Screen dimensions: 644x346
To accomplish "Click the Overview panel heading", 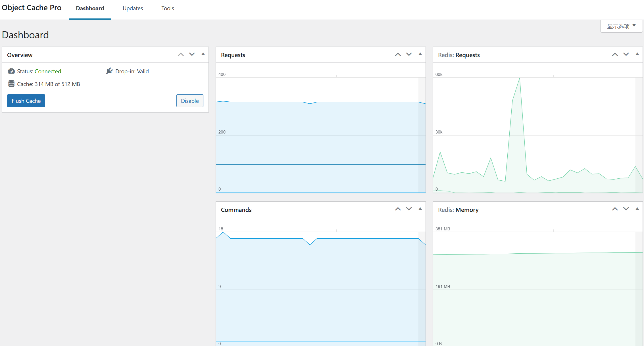I will click(x=20, y=55).
